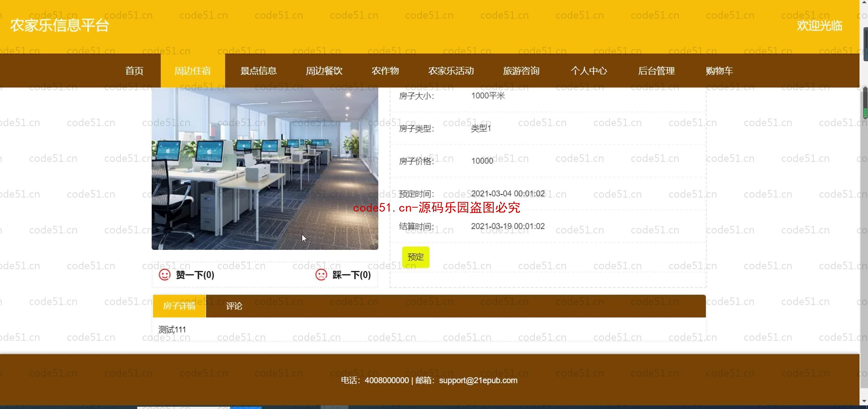Click the 农家乐活动 activity menu icon
The image size is (868, 409).
pos(451,70)
